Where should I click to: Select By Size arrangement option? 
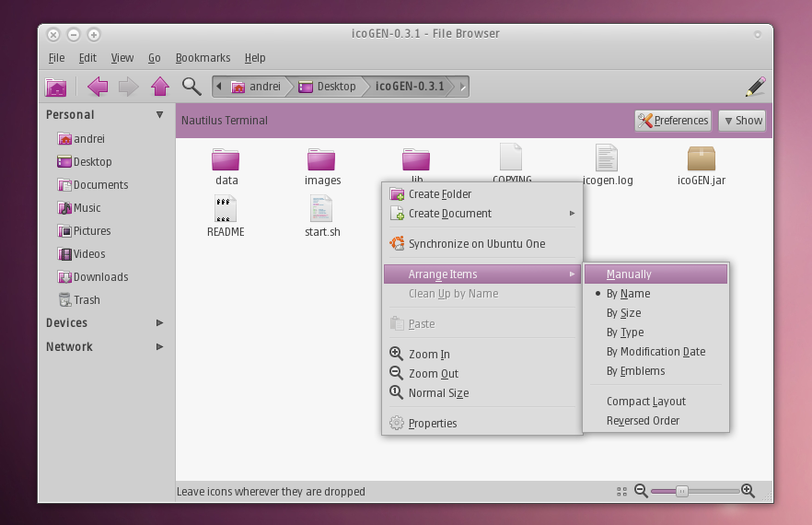click(x=656, y=313)
